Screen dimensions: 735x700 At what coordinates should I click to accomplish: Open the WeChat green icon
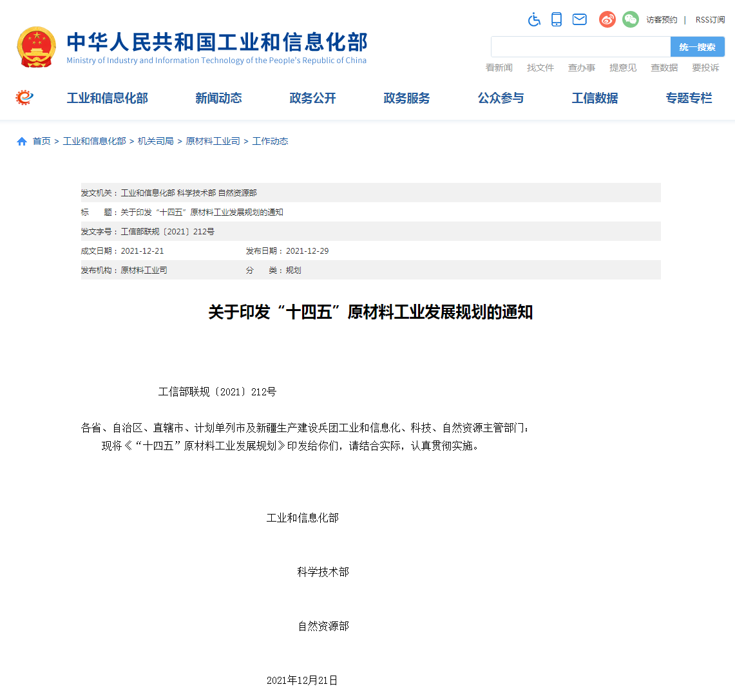point(630,19)
